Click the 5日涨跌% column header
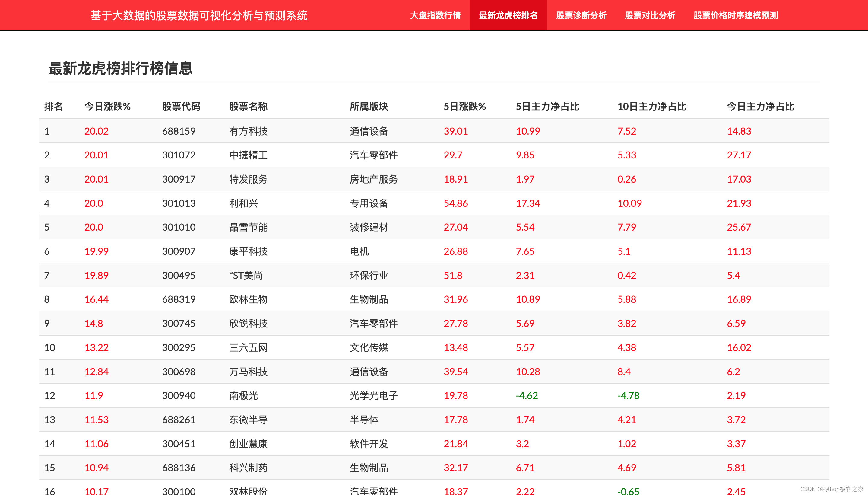 point(465,107)
